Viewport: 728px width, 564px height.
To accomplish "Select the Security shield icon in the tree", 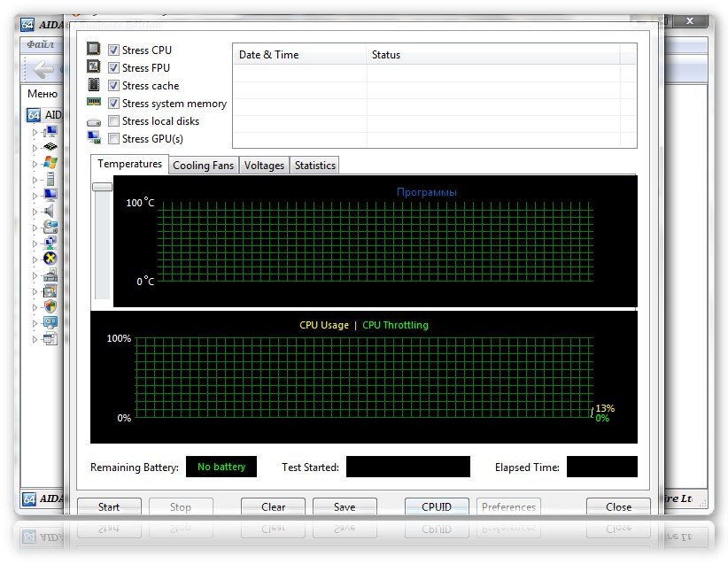I will [50, 306].
